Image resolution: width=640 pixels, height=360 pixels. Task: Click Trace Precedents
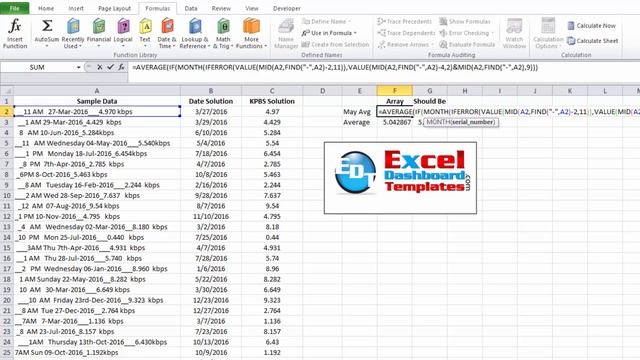coord(404,21)
